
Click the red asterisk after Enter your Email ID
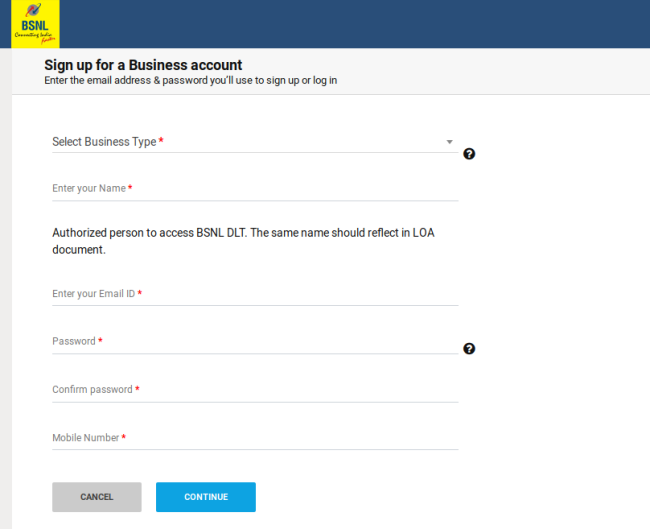[140, 294]
